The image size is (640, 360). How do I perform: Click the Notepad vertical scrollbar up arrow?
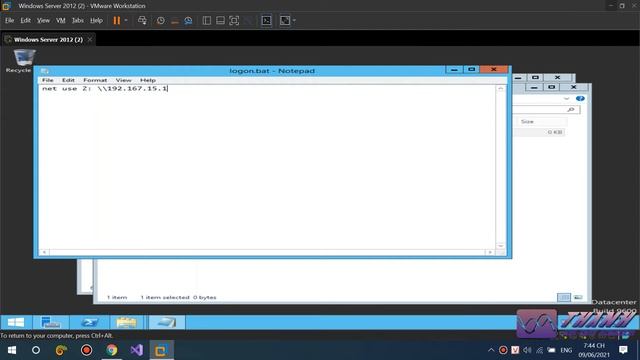500,89
